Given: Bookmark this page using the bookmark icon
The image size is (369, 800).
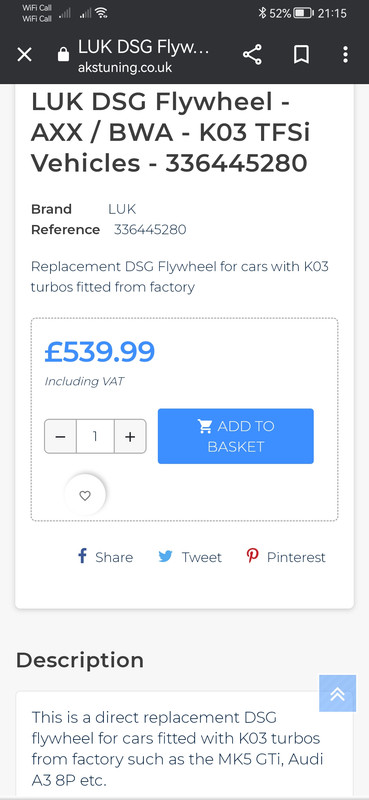Looking at the screenshot, I should click(x=301, y=54).
